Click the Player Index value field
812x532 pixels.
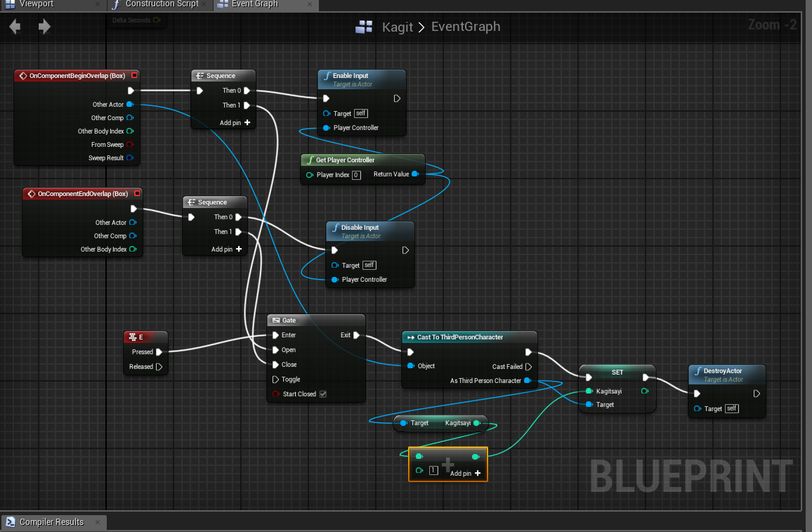[x=356, y=175]
